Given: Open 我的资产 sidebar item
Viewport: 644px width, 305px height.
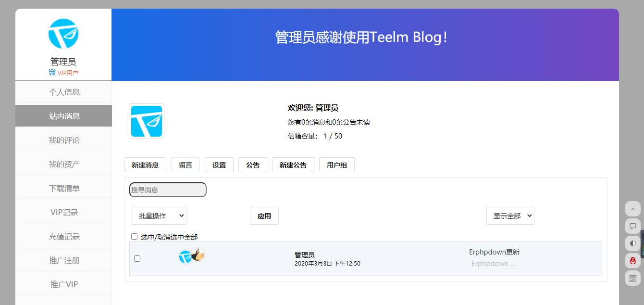Looking at the screenshot, I should (64, 164).
